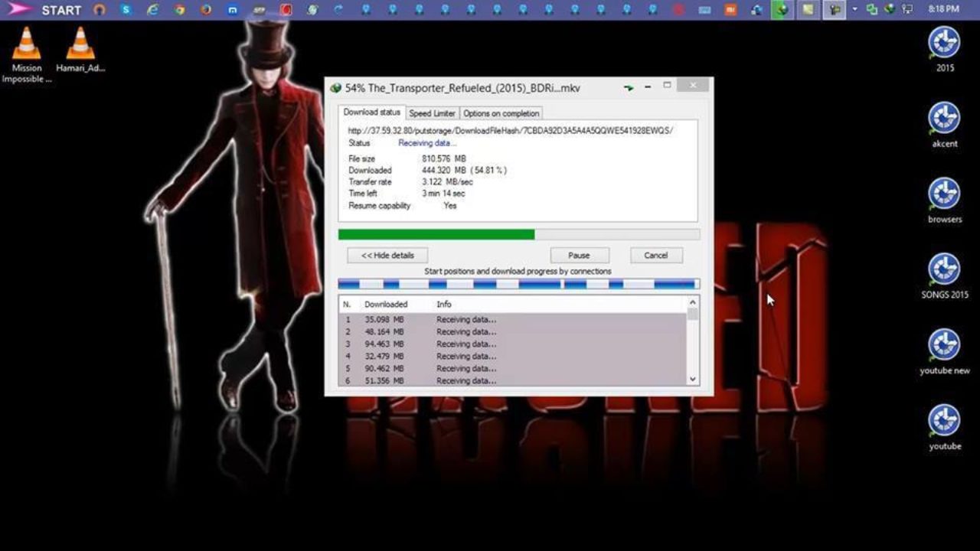Click the green download progress bar

pyautogui.click(x=436, y=235)
